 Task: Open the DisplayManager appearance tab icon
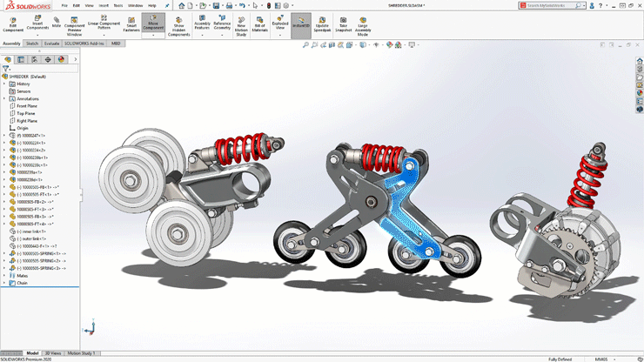[x=61, y=60]
